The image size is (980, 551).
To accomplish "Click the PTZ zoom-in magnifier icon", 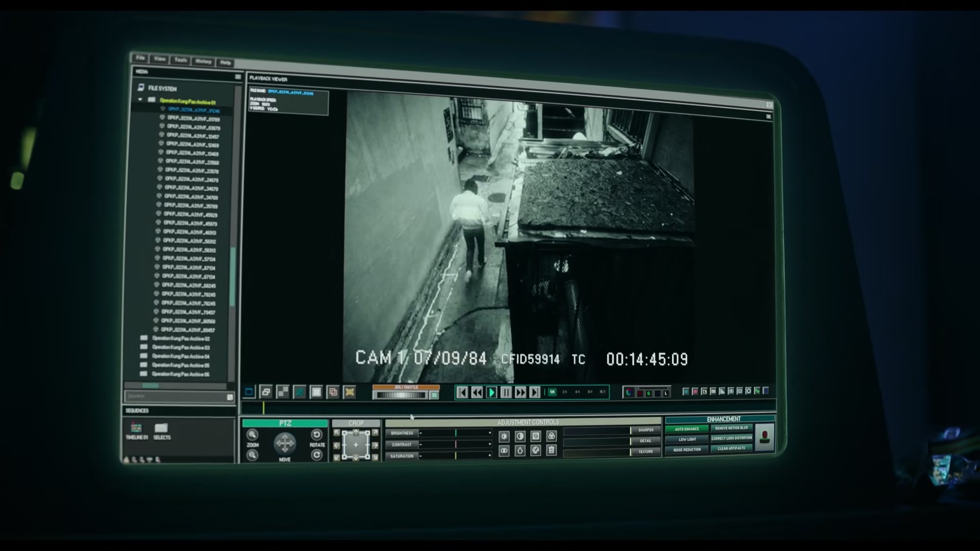I will pos(252,435).
